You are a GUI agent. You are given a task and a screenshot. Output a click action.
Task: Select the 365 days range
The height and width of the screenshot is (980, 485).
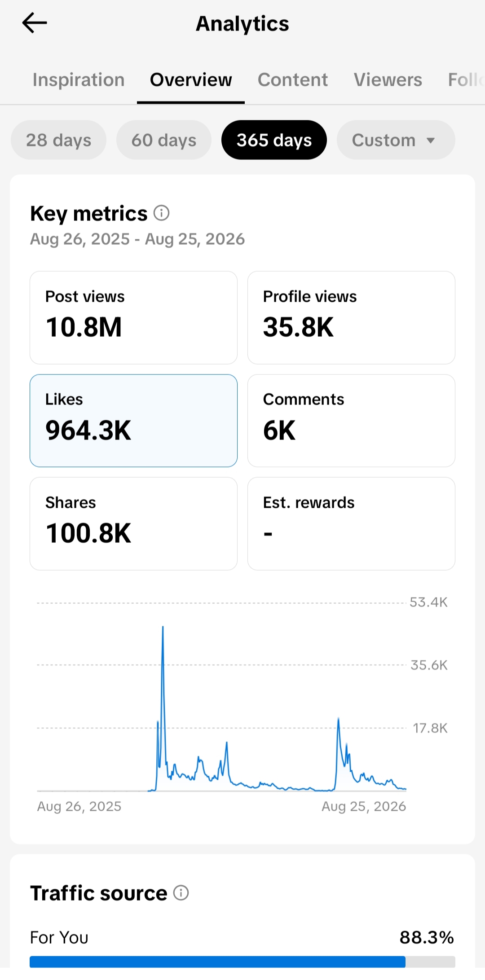pyautogui.click(x=274, y=140)
